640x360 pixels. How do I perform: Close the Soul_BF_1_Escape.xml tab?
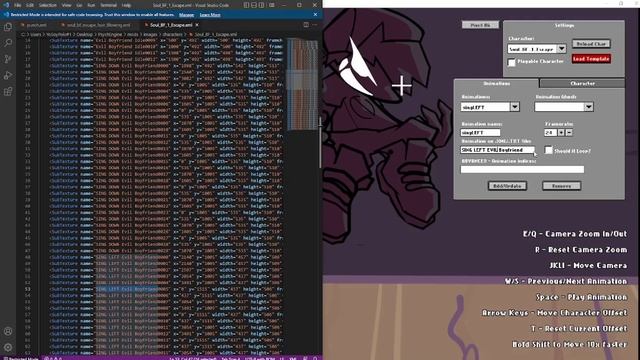point(197,25)
